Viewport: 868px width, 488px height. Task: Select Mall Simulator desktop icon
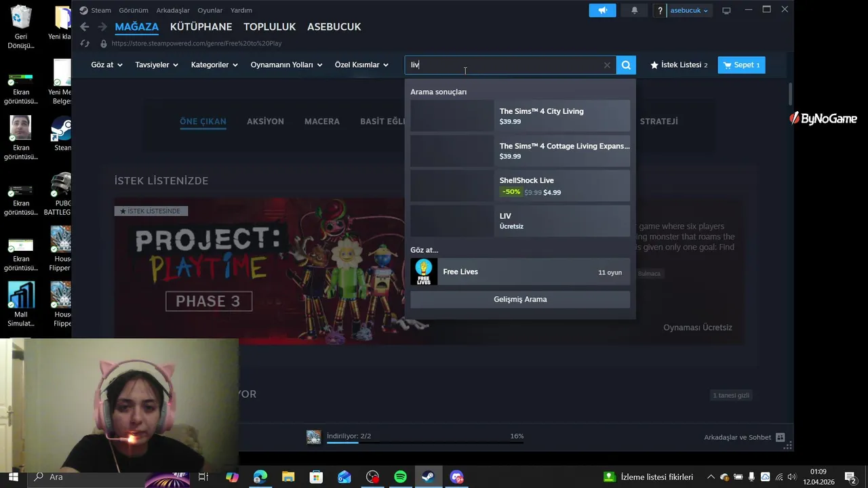[x=21, y=305]
